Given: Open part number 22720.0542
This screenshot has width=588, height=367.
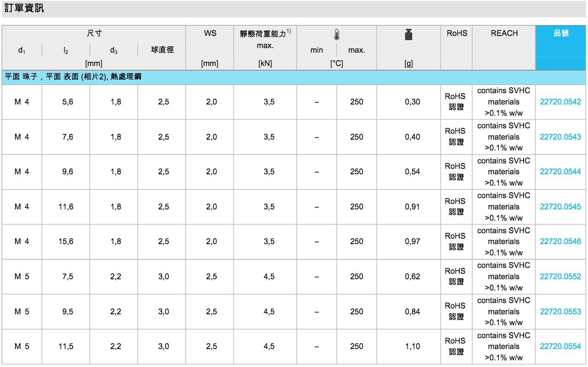Looking at the screenshot, I should coord(560,102).
